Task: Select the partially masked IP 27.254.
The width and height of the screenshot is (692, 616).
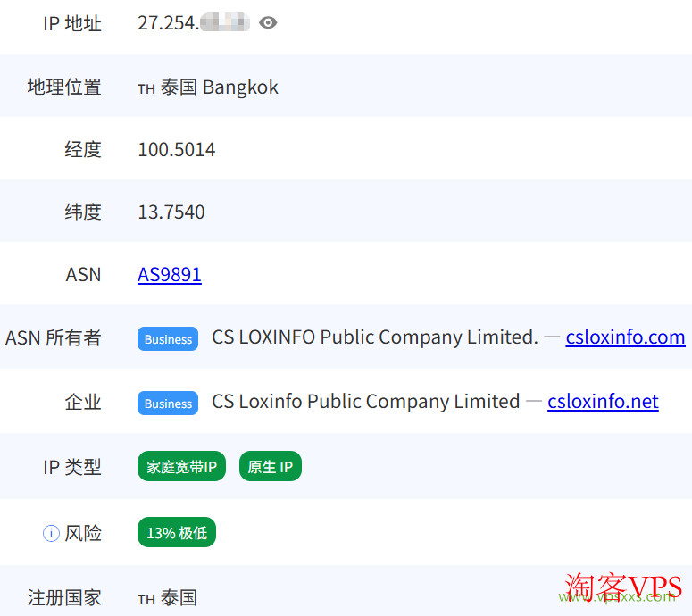Action: (194, 23)
